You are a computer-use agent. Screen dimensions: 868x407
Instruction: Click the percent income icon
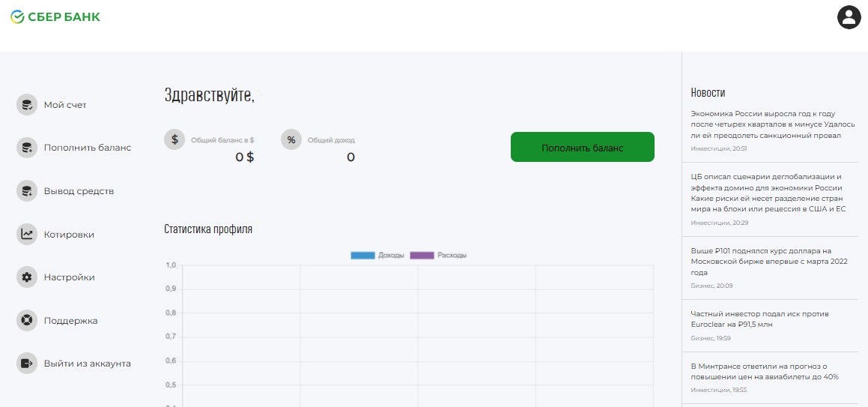(x=291, y=139)
